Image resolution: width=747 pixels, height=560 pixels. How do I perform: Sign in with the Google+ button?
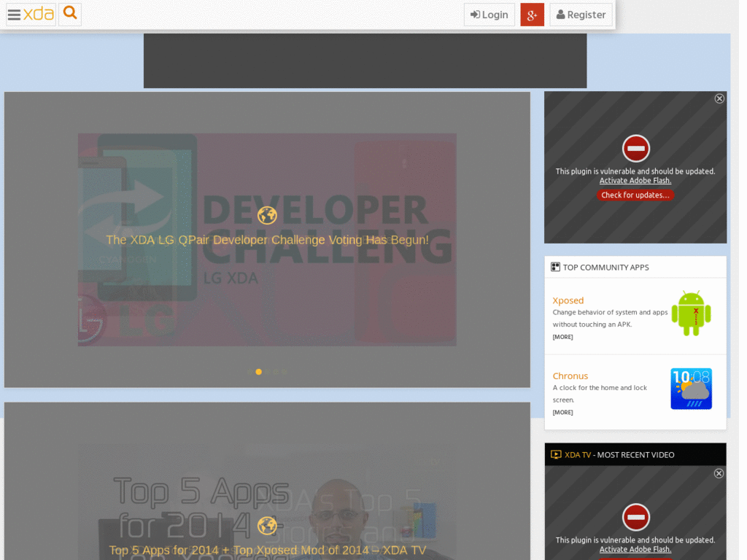point(532,15)
